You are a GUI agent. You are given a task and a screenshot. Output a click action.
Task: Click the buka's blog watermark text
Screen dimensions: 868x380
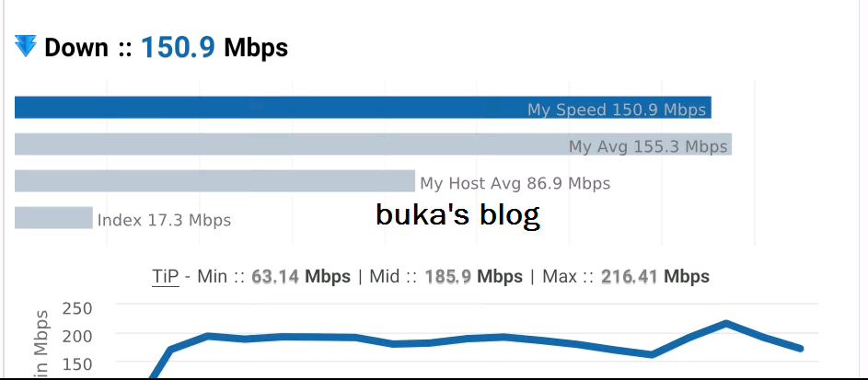coord(457,214)
